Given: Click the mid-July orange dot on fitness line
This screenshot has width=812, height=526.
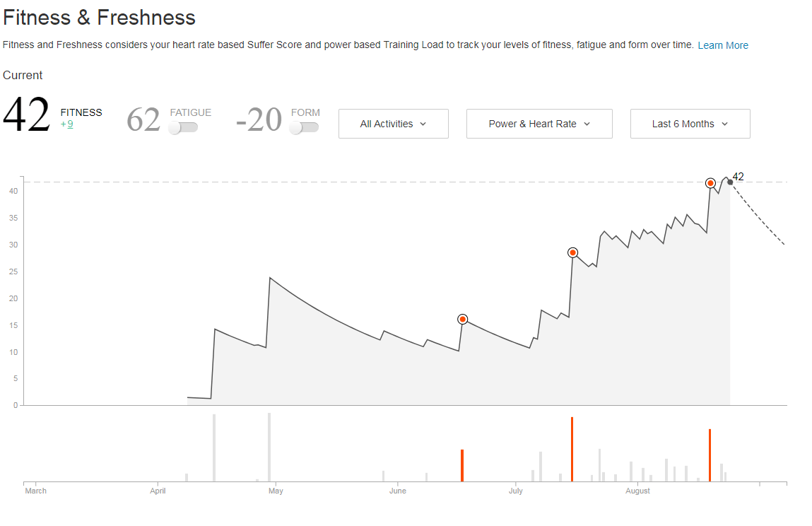Looking at the screenshot, I should pos(572,252).
